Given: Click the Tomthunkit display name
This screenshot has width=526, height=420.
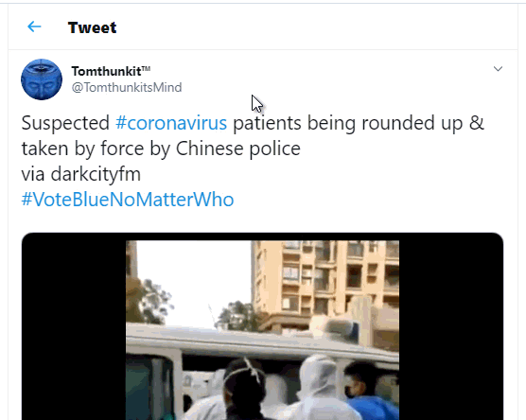Looking at the screenshot, I should (106, 72).
